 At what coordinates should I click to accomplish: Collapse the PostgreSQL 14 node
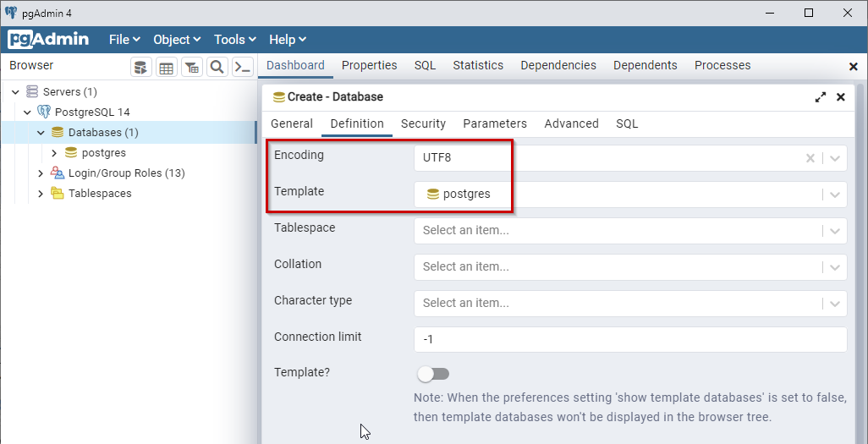pos(27,112)
